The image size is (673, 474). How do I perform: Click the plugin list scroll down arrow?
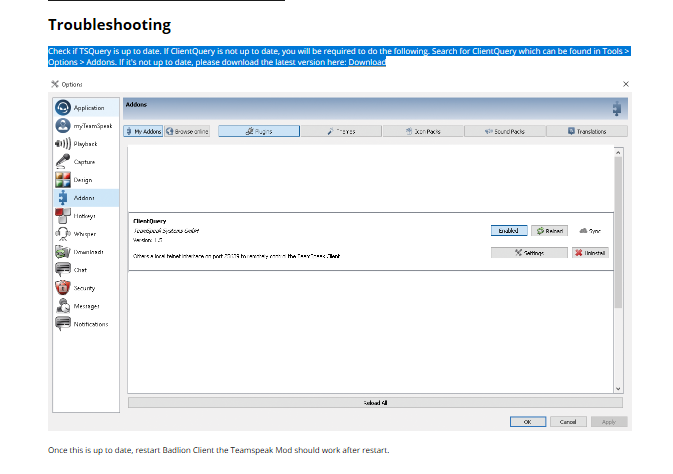click(x=618, y=389)
